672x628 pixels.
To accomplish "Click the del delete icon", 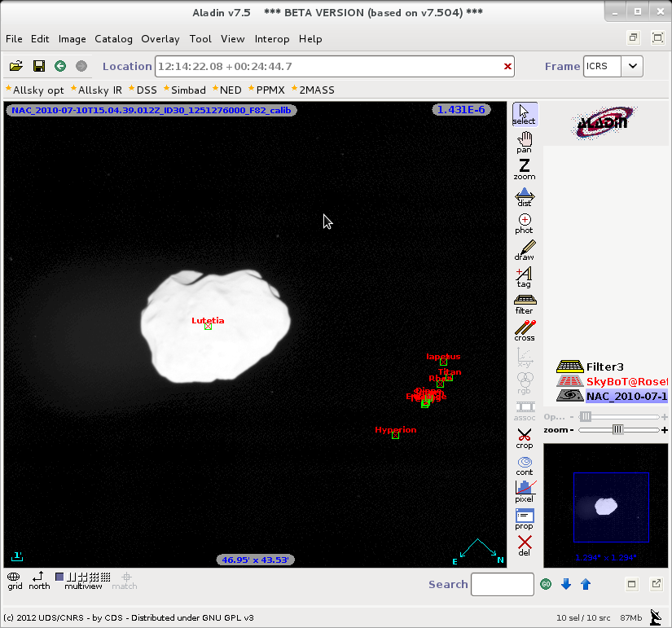I will coord(525,545).
